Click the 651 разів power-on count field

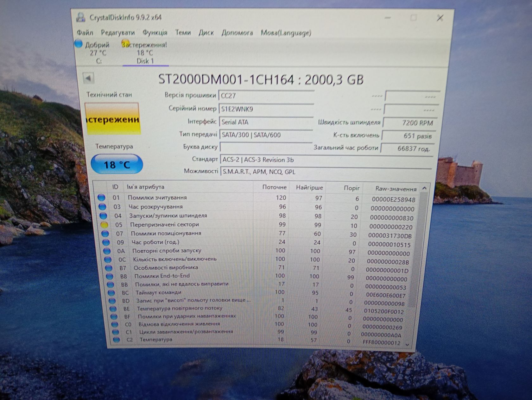click(x=409, y=136)
